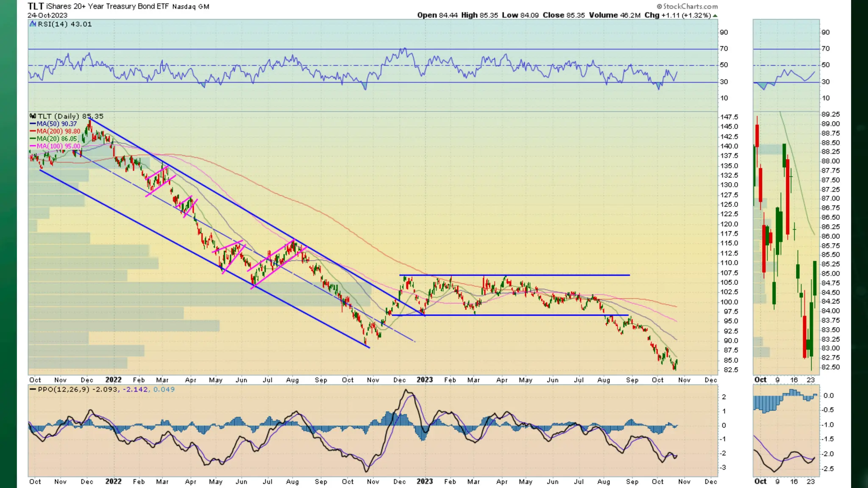Click the -0.5 label on the zoomed PPO axis
868x488 pixels.
pos(829,410)
